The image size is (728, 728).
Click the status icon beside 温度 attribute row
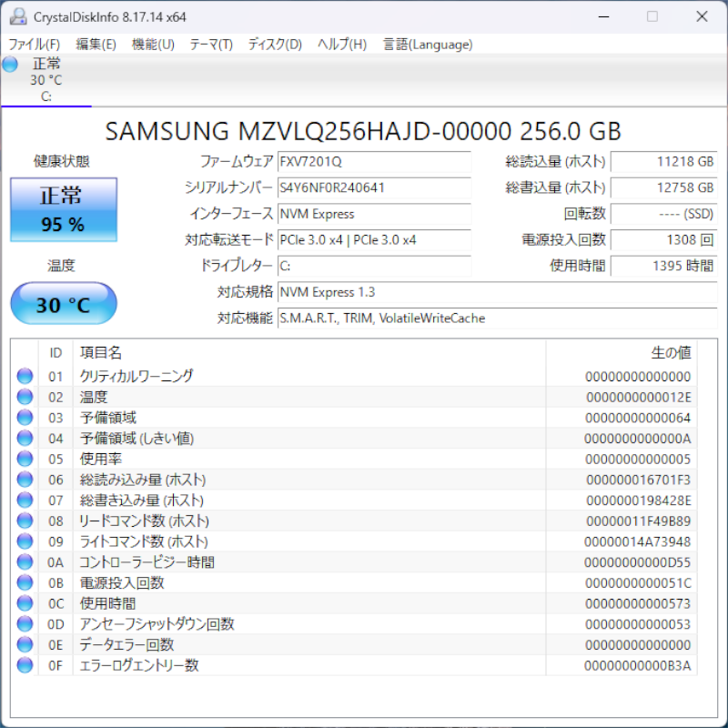(x=25, y=397)
